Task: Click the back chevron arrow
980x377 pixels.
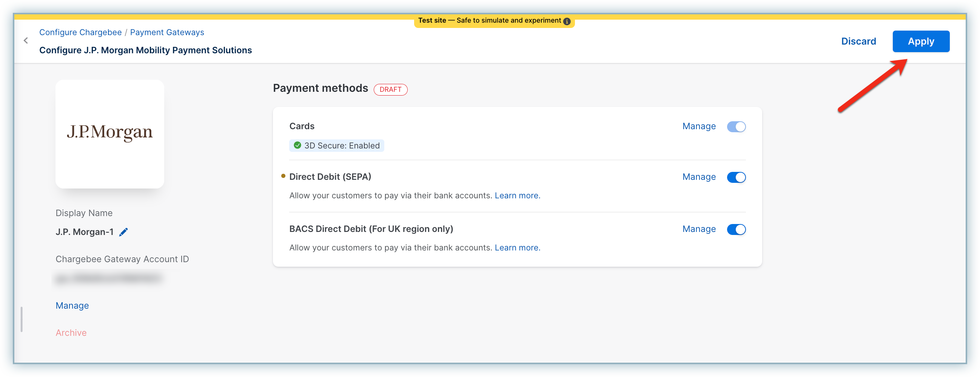Action: click(26, 40)
